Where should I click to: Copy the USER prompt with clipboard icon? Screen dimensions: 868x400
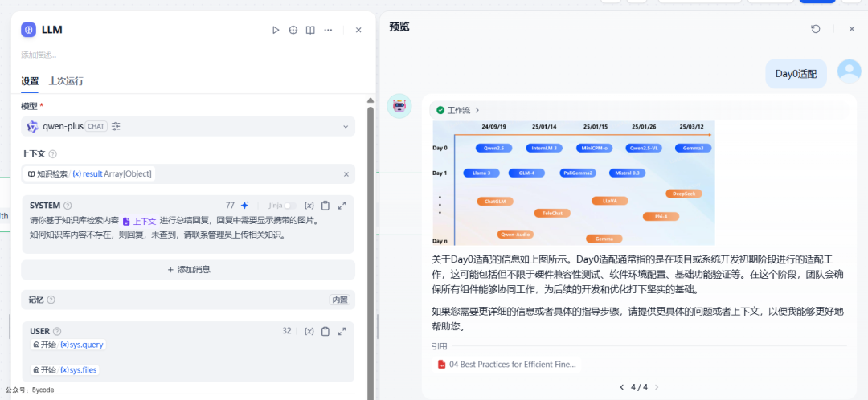[325, 331]
